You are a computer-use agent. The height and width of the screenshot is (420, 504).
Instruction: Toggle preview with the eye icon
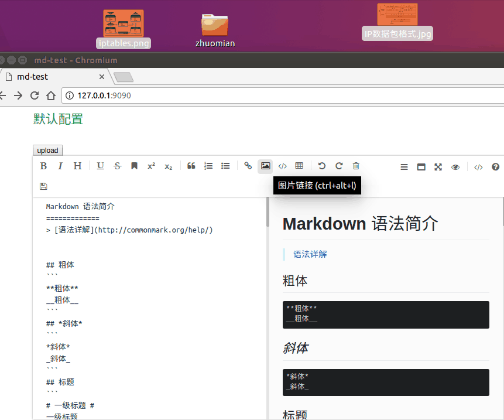(x=455, y=167)
